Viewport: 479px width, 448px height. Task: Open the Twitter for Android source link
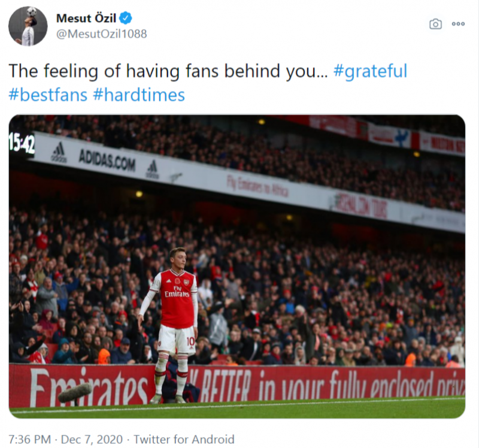[184, 439]
